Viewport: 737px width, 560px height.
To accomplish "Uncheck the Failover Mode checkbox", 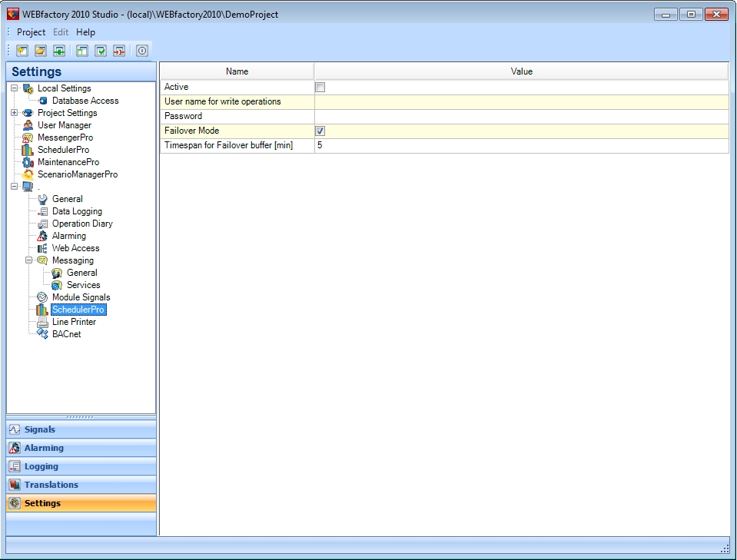I will (x=320, y=131).
